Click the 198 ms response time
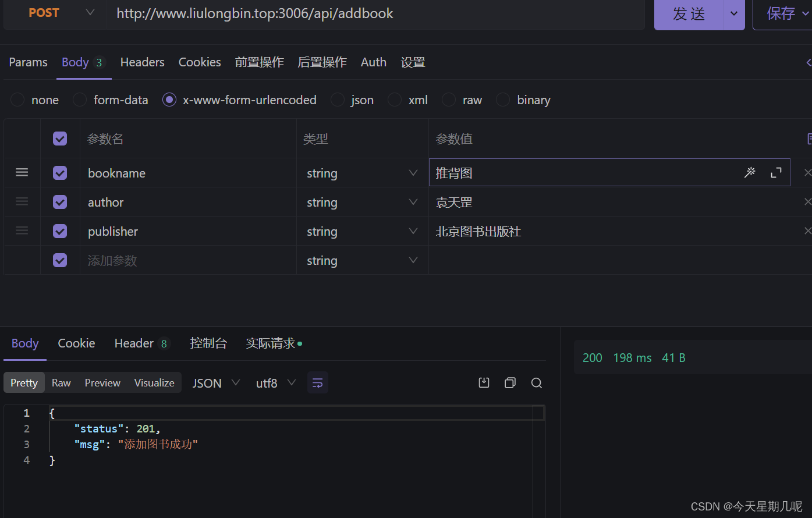 pos(632,358)
